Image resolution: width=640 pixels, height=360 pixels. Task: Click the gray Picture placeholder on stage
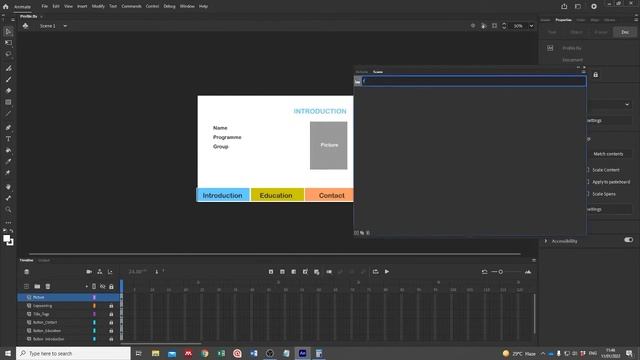click(x=329, y=145)
